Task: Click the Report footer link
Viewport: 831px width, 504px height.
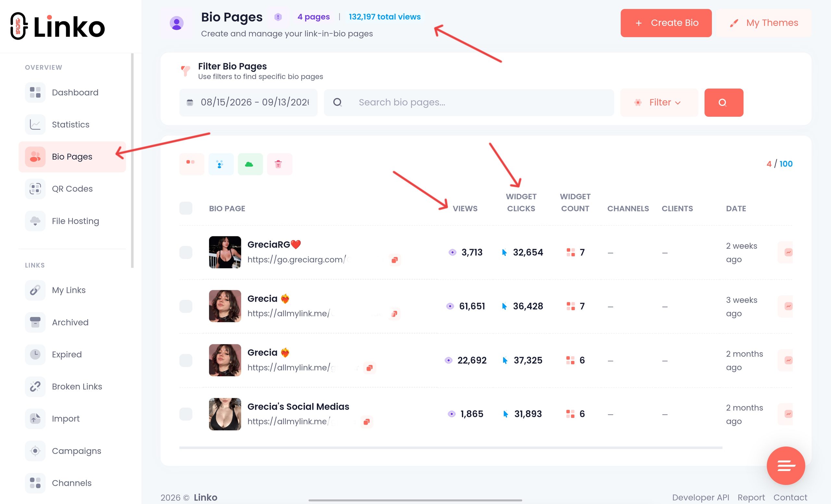Action: [751, 497]
